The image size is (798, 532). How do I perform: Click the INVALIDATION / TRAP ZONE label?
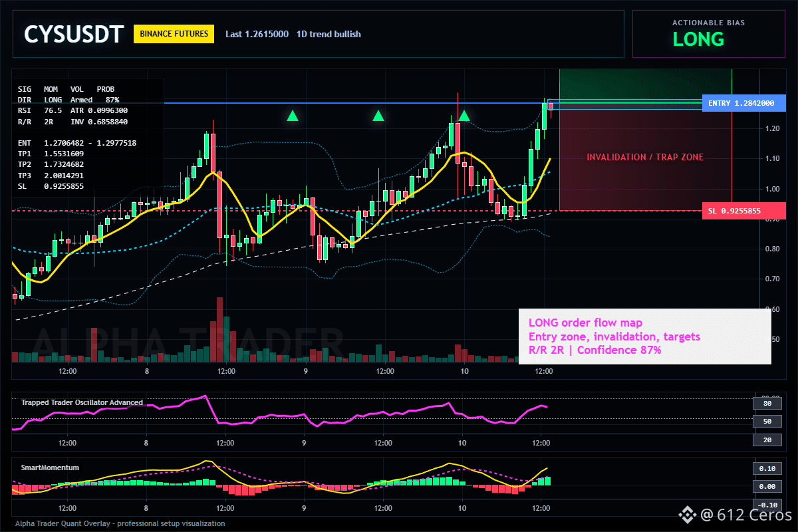coord(645,158)
